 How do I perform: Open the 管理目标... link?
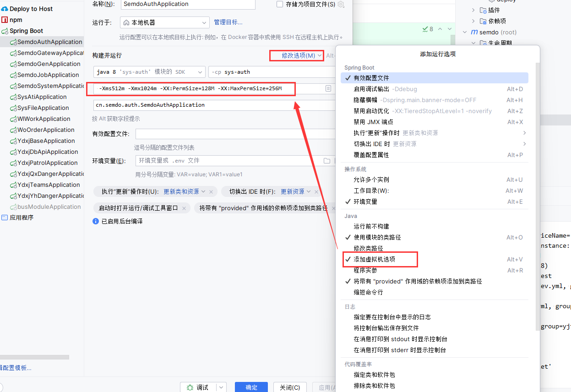tap(228, 22)
